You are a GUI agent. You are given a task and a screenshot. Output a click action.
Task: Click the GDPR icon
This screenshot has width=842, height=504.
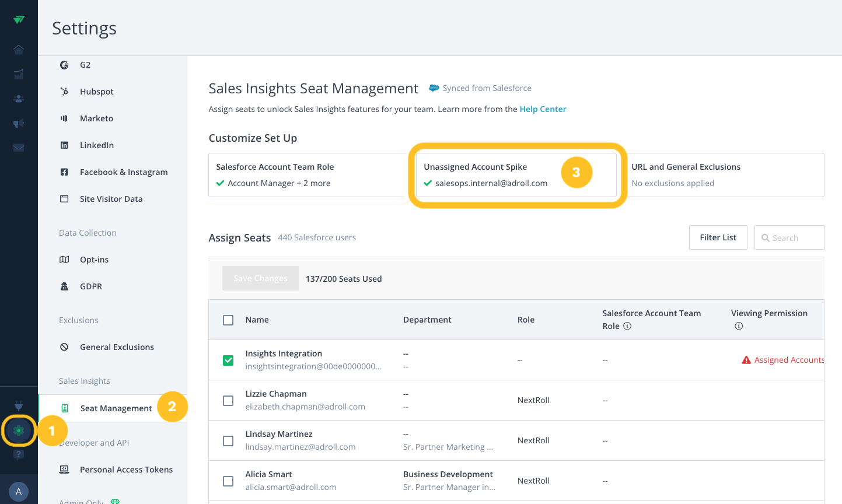pos(64,286)
